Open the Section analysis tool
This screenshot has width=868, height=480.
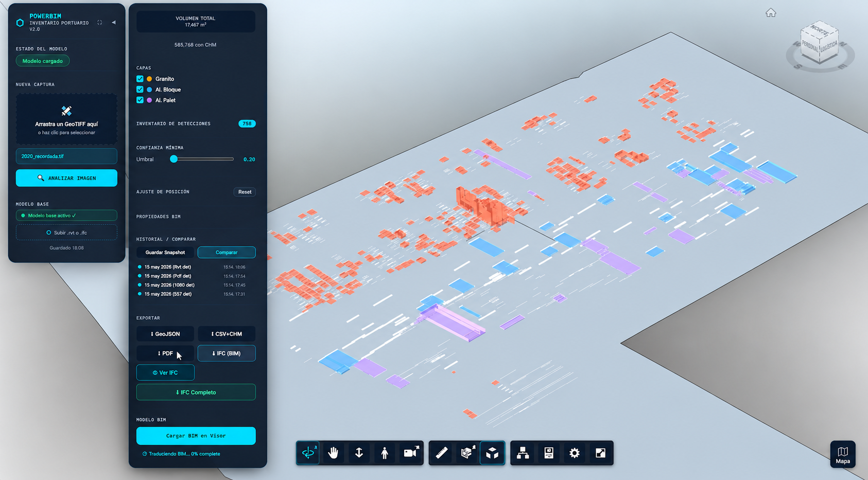pyautogui.click(x=467, y=453)
